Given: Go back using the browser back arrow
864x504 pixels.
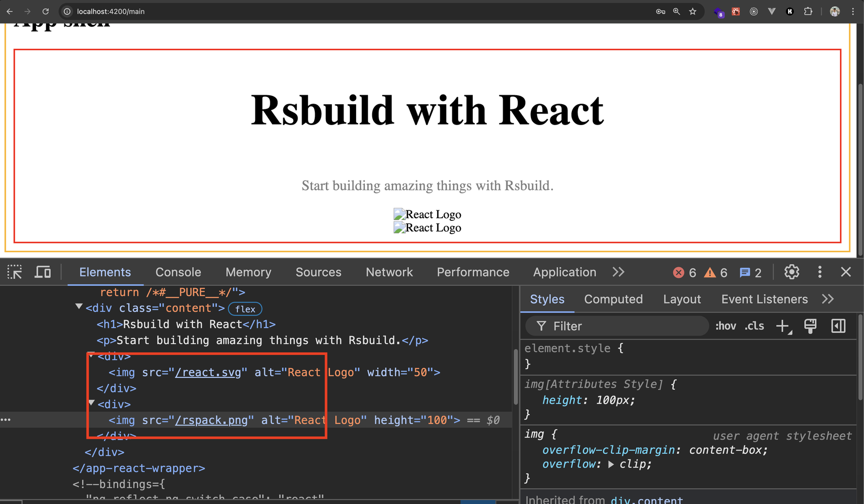Looking at the screenshot, I should click(x=9, y=11).
